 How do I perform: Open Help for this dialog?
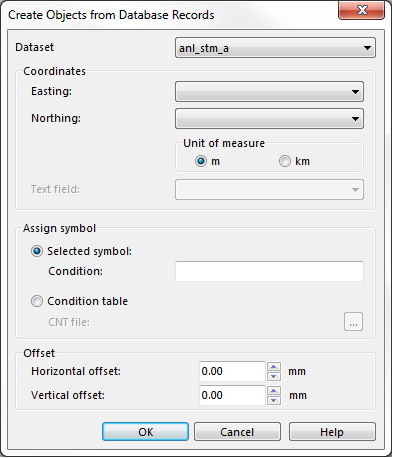coord(332,432)
